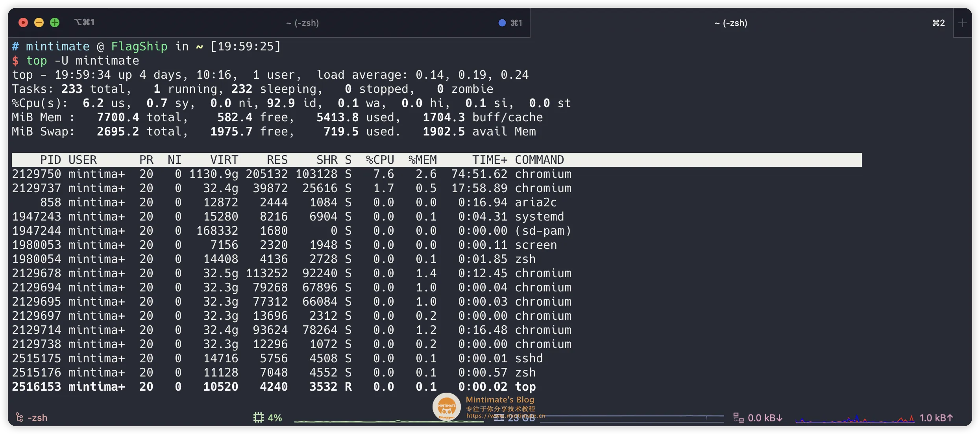This screenshot has height=434, width=980.
Task: Click PID 2516153 in the bold row
Action: coord(37,387)
